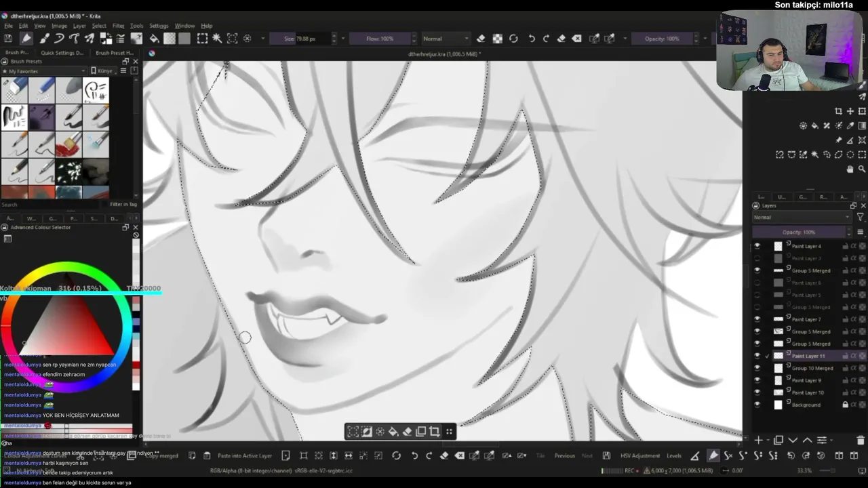Pick the eyedropper colour sampler in the toolbox
Viewport: 868px width, 488px height.
click(x=850, y=126)
